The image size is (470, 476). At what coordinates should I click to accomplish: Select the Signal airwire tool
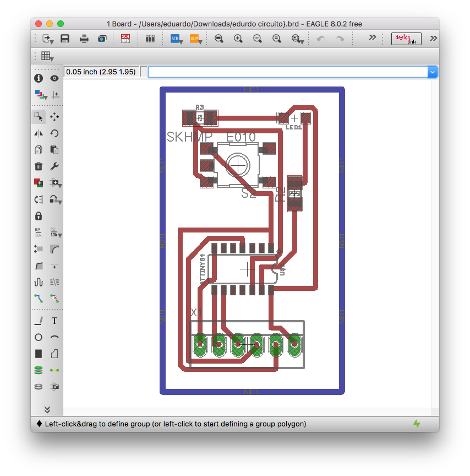pos(54,370)
